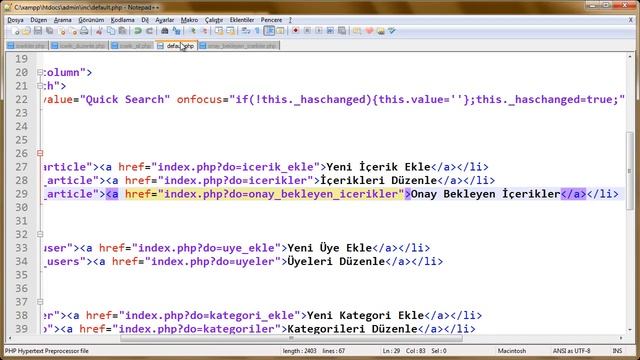Viewport: 640px width, 360px height.
Task: Click the Zoom In toolbar icon
Action: (193, 31)
